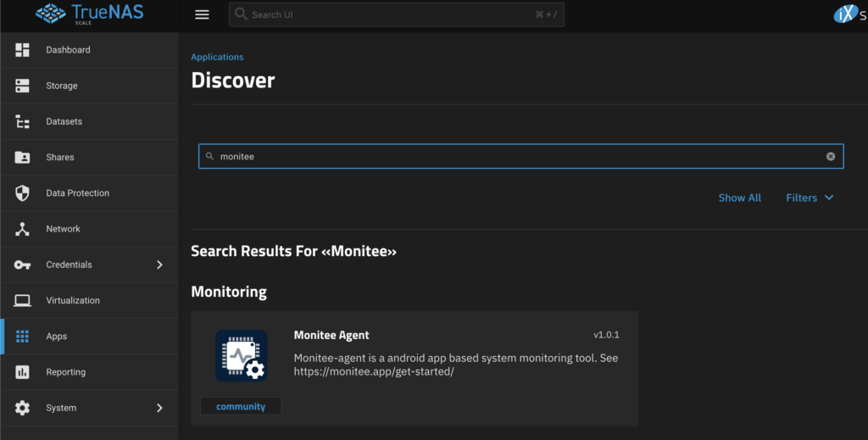Image resolution: width=868 pixels, height=440 pixels.
Task: Open the System menu item
Action: pyautogui.click(x=61, y=408)
